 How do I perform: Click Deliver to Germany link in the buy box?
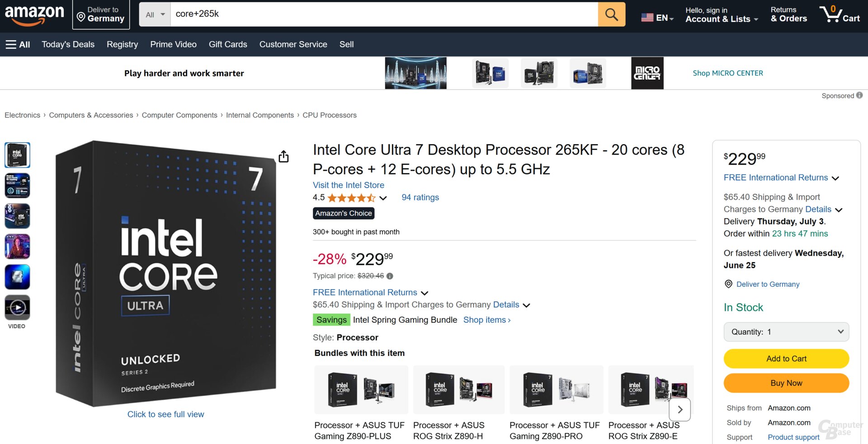coord(768,284)
